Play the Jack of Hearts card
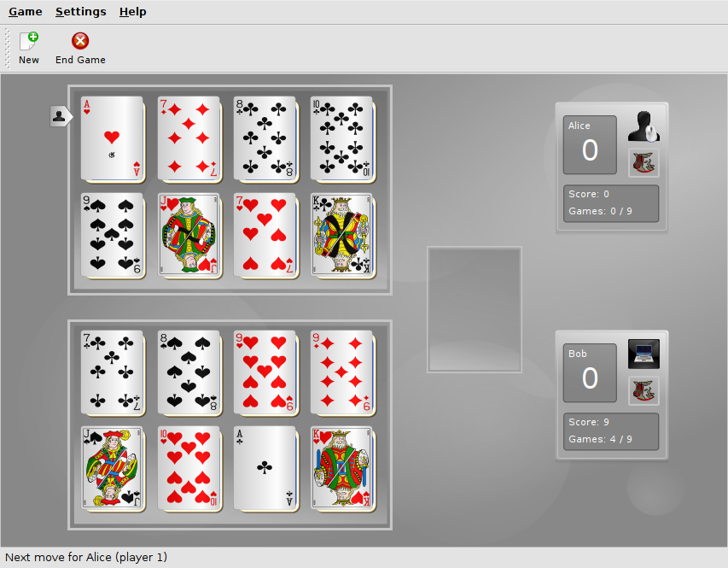The width and height of the screenshot is (728, 568). click(189, 235)
